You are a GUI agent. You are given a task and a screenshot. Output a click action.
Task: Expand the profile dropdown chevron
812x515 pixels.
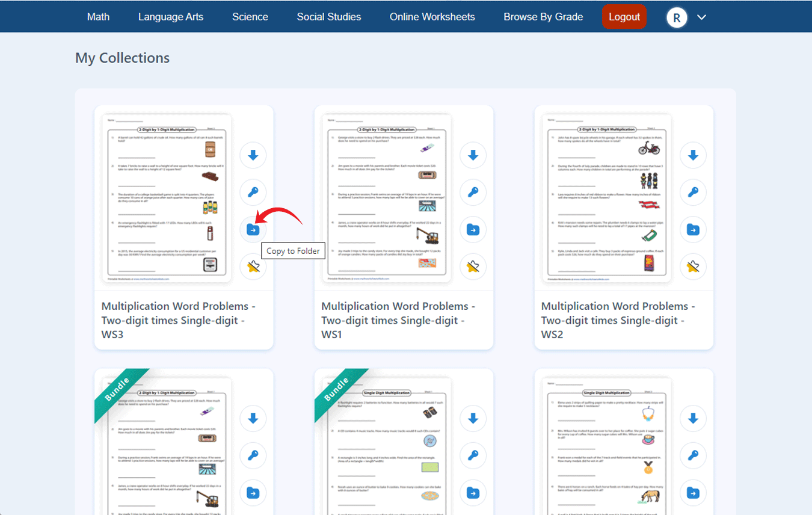[701, 17]
